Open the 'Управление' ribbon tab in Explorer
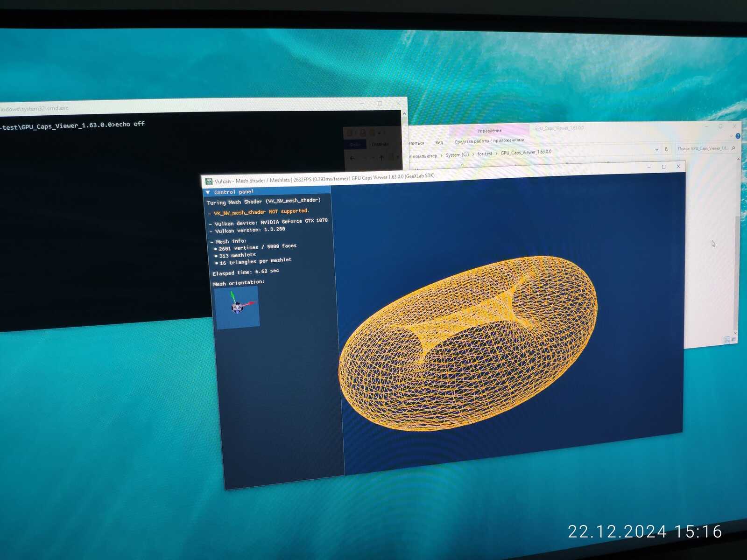The width and height of the screenshot is (747, 560). coord(489,131)
